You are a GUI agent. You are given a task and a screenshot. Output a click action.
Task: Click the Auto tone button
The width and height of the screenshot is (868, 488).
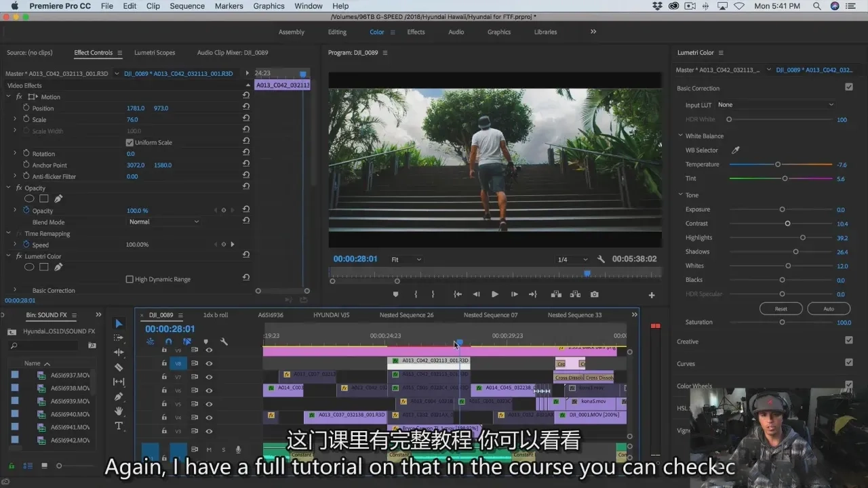[x=829, y=308]
